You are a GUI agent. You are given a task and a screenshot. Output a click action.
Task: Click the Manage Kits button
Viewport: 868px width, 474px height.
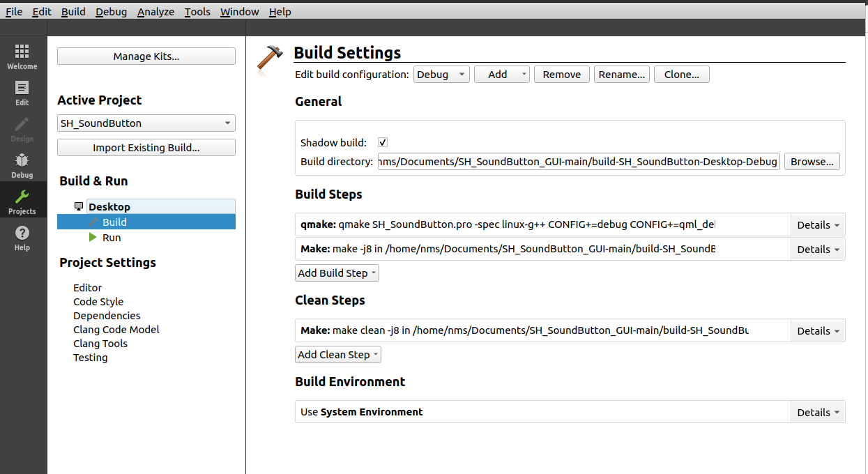click(146, 56)
